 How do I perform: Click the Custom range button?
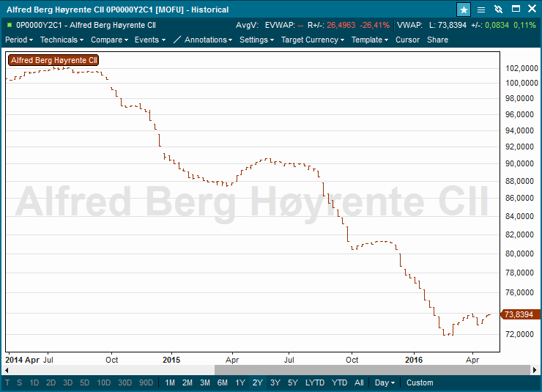420,382
